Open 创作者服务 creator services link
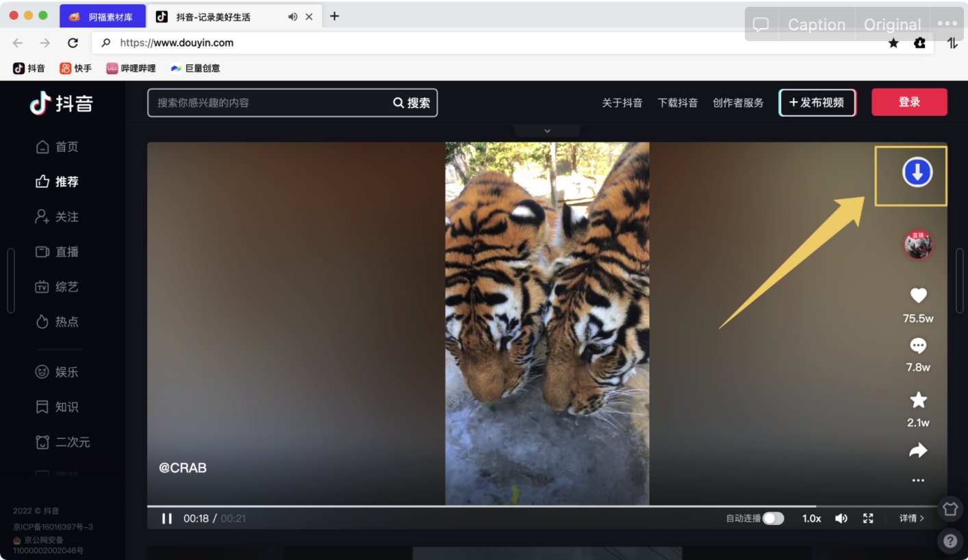This screenshot has height=560, width=968. [x=738, y=101]
